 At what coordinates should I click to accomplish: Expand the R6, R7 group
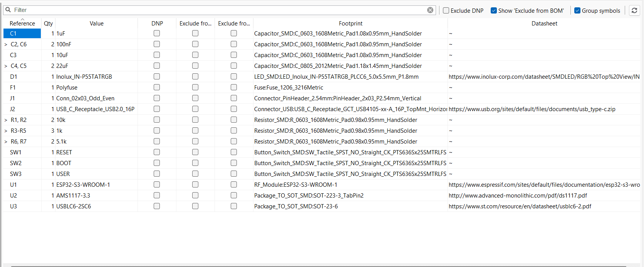pyautogui.click(x=6, y=142)
